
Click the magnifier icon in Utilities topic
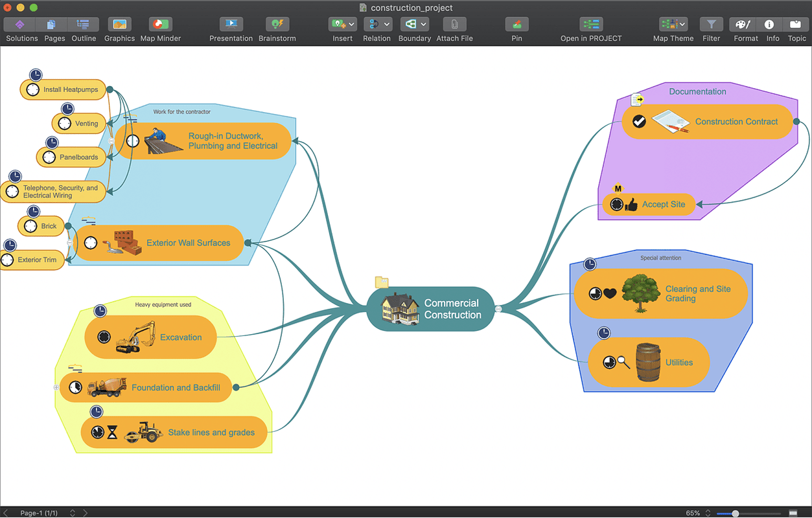623,363
